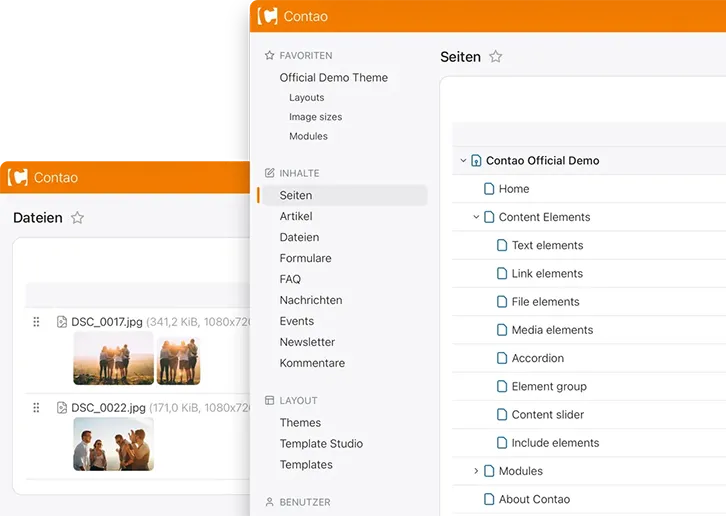Collapse the Contao Official Demo tree node
Image resolution: width=726 pixels, height=516 pixels.
[463, 161]
